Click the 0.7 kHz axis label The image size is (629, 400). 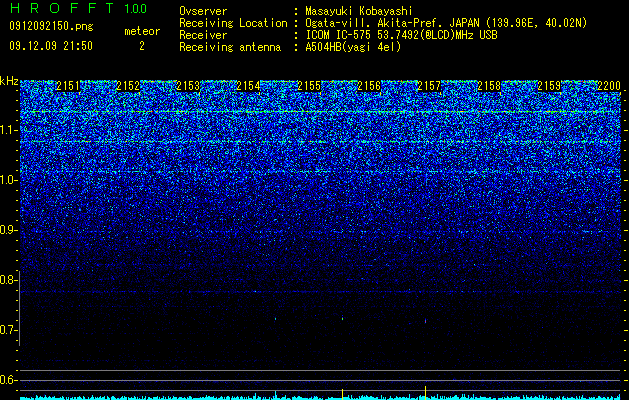pos(8,330)
